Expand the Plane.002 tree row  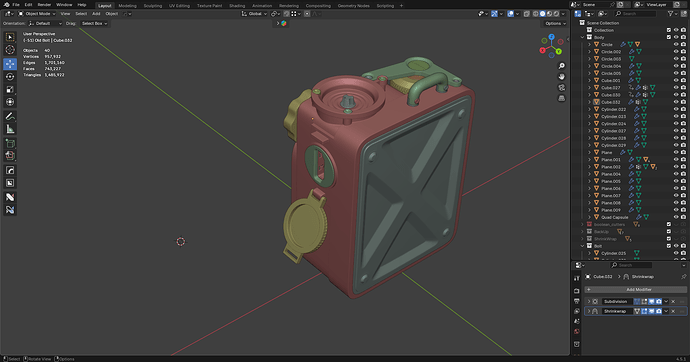(x=590, y=167)
